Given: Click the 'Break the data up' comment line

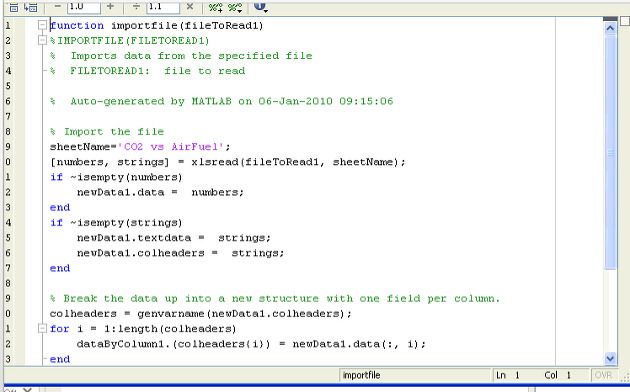Looking at the screenshot, I should click(x=275, y=299).
